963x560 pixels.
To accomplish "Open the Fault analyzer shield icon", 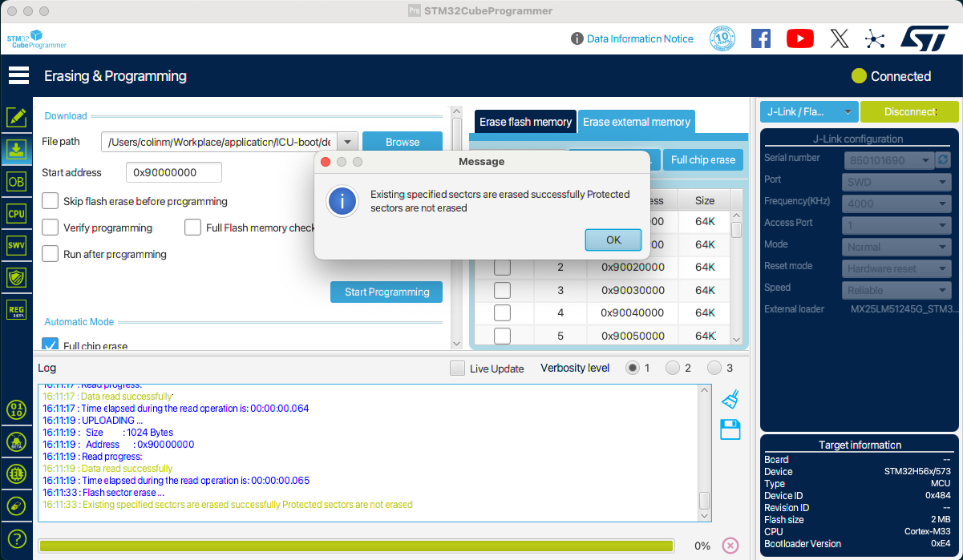I will [x=17, y=277].
